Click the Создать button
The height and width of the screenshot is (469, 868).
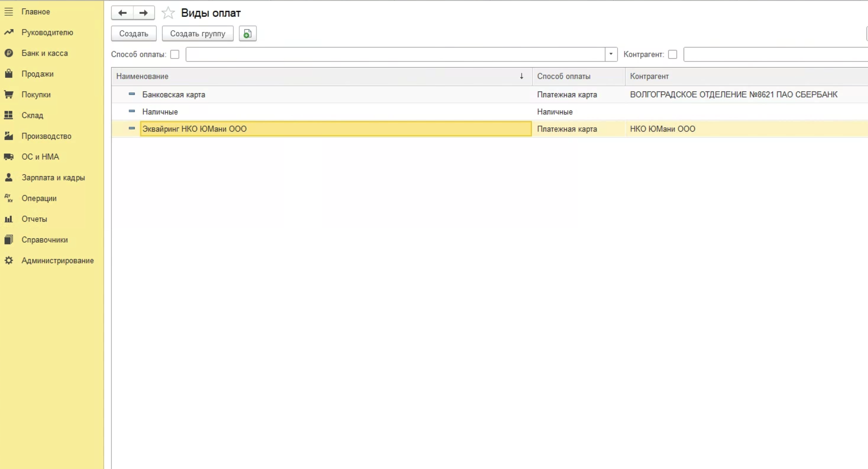134,34
